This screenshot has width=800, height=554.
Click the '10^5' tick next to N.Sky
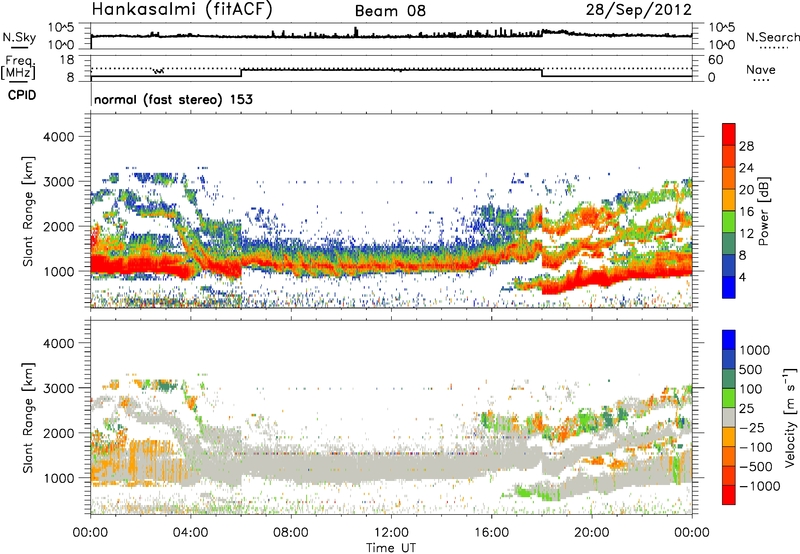61,28
